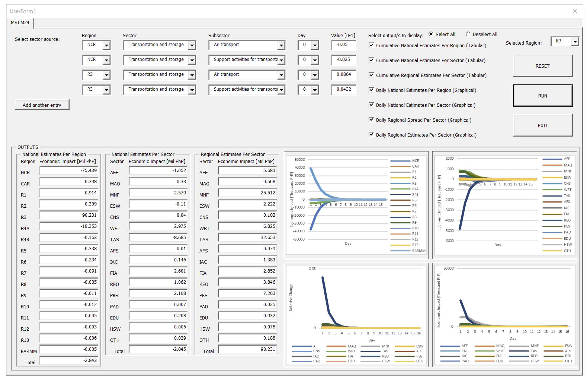Disable Daily National Estimates Per Sector checkbox
Viewport: 588px width, 377px height.
(371, 105)
